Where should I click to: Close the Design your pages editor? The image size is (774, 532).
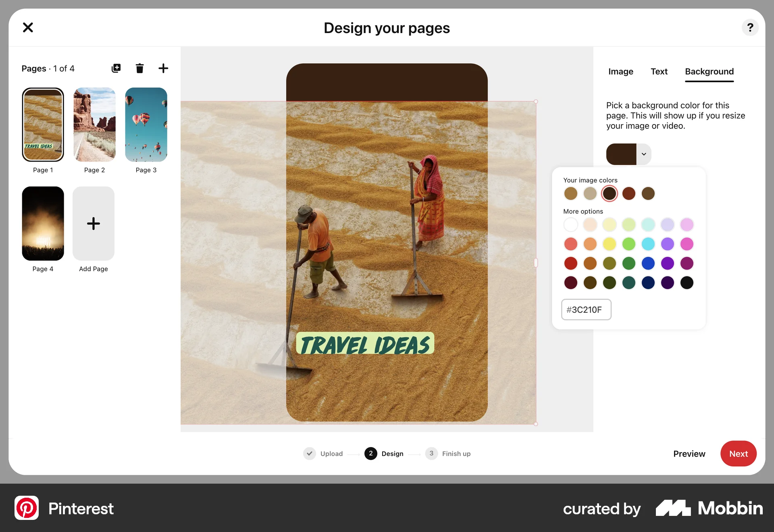(x=27, y=27)
